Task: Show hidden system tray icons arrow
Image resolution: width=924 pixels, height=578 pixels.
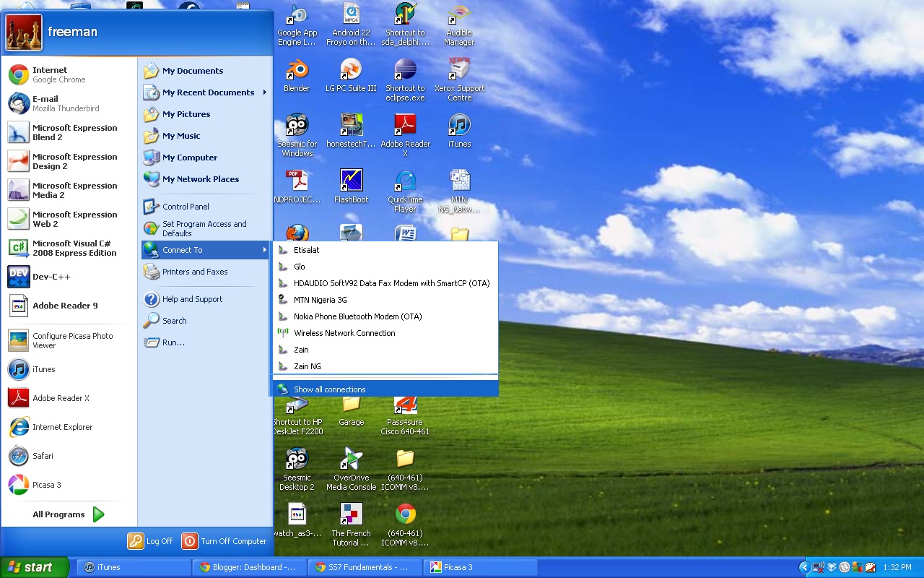Action: click(x=805, y=568)
